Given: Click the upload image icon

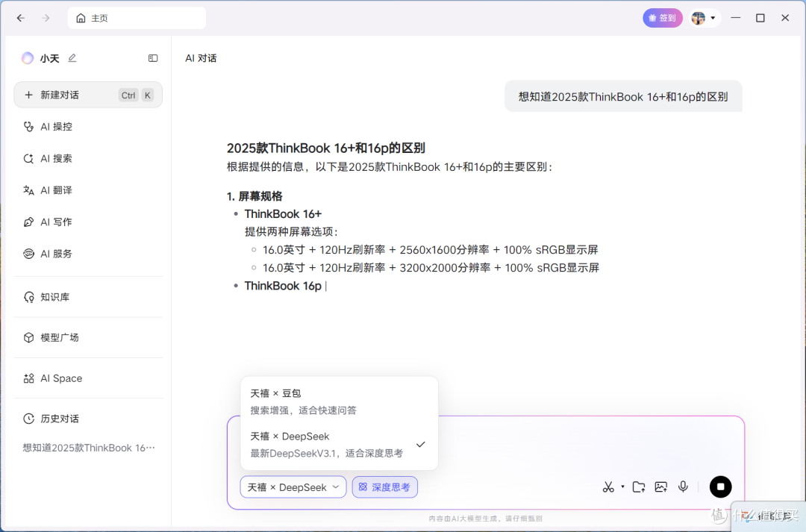Looking at the screenshot, I should 660,486.
